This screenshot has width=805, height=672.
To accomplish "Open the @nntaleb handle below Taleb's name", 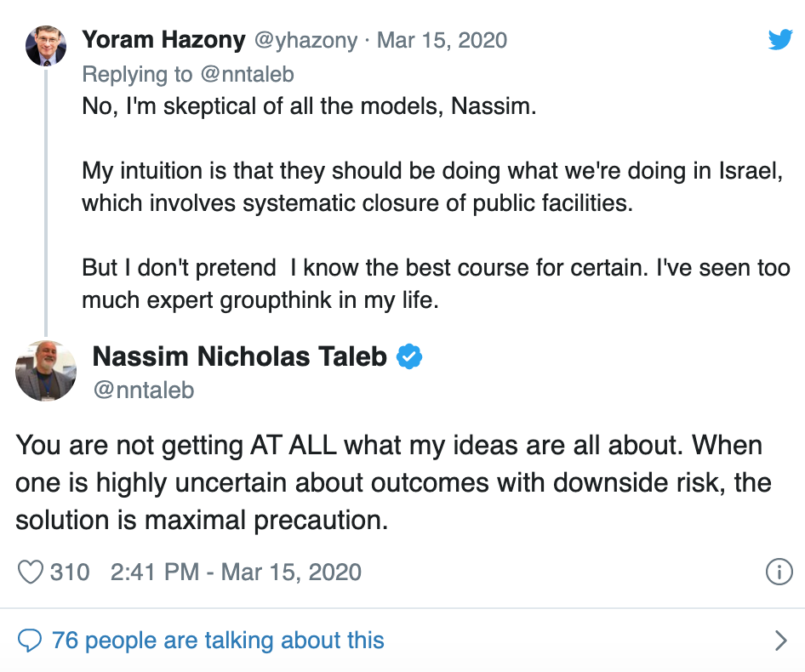I will pyautogui.click(x=143, y=390).
